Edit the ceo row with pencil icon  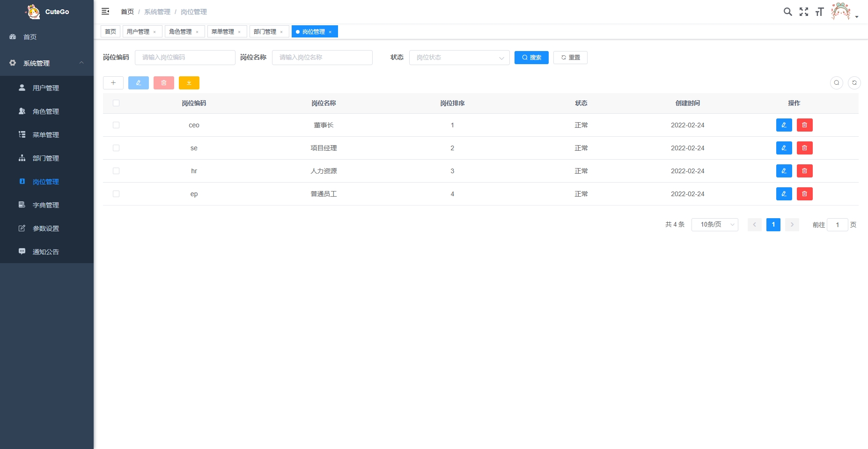tap(784, 125)
